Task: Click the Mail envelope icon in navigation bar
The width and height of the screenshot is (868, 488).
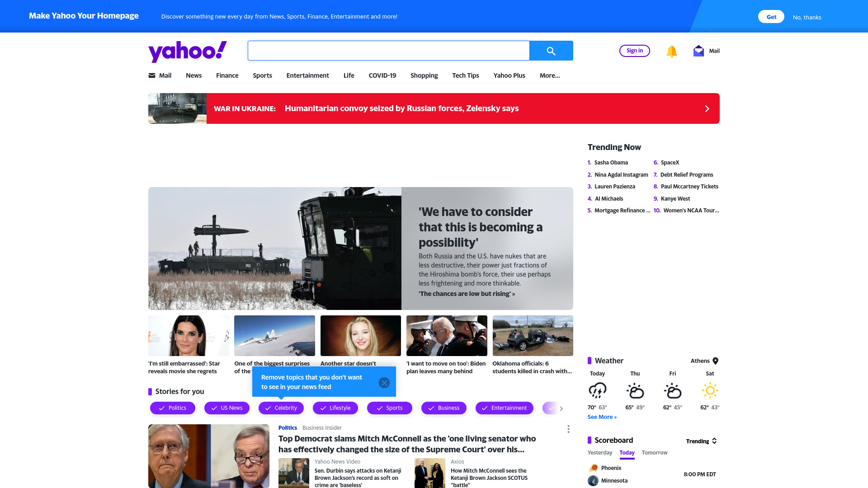Action: pos(152,75)
